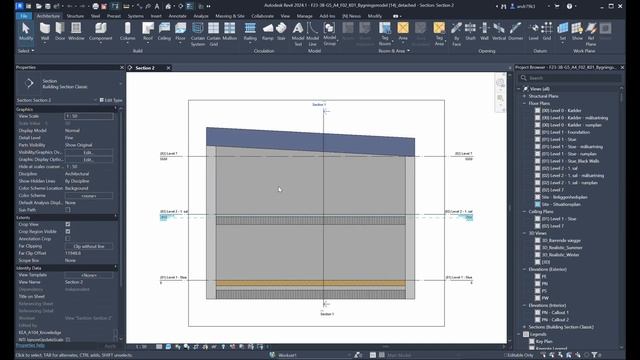The height and width of the screenshot is (360, 640).
Task: Select the Ramp tool
Action: [x=268, y=31]
